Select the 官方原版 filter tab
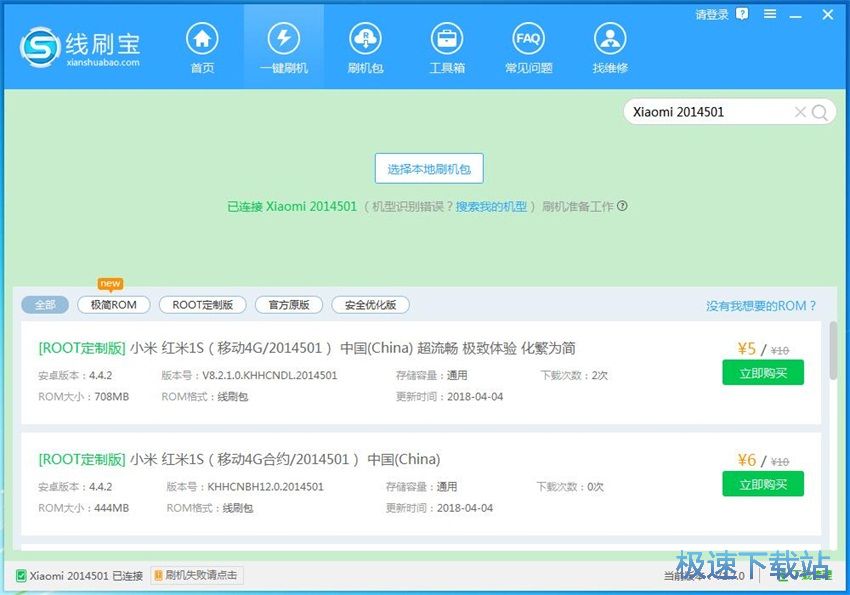The image size is (850, 595). pos(289,305)
